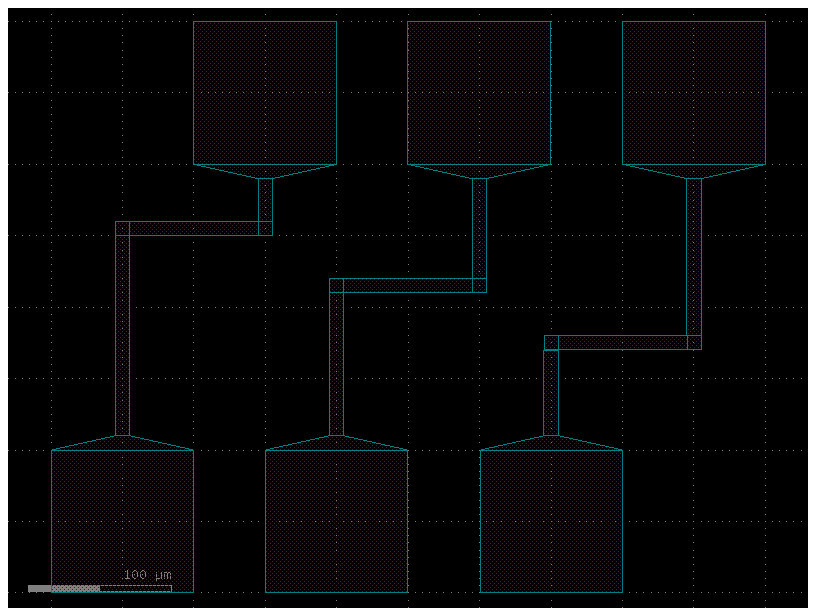Screen dimensions: 816x616
Task: Click the taper under the top-middle pad
Action: [479, 171]
